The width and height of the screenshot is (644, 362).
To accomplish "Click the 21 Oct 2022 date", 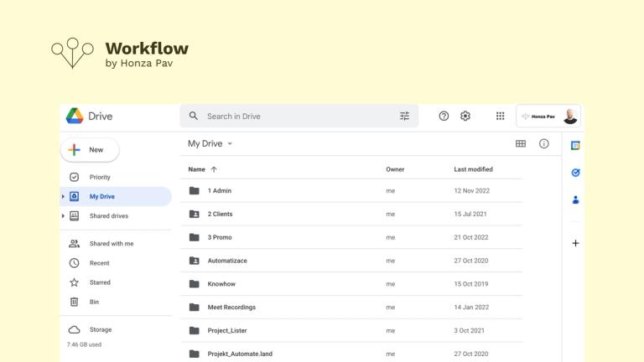I will pyautogui.click(x=471, y=237).
